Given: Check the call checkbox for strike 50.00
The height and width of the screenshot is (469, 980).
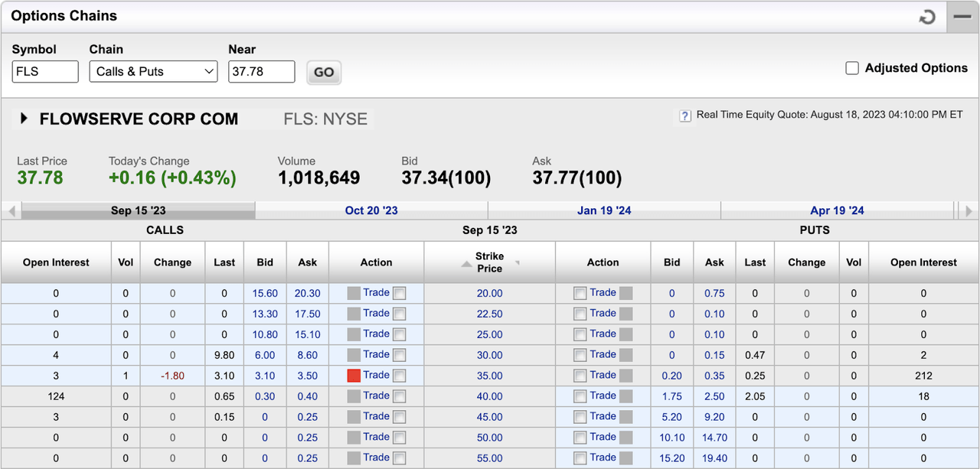Looking at the screenshot, I should click(399, 438).
